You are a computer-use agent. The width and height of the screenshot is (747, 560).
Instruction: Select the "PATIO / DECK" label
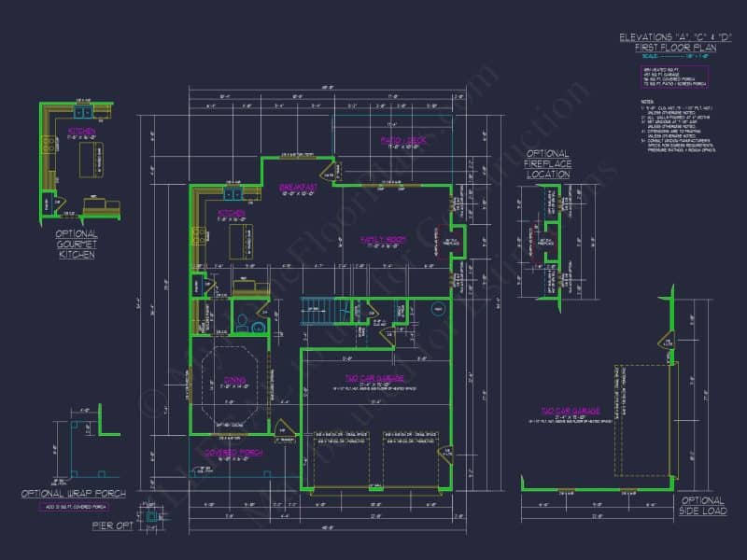point(403,140)
